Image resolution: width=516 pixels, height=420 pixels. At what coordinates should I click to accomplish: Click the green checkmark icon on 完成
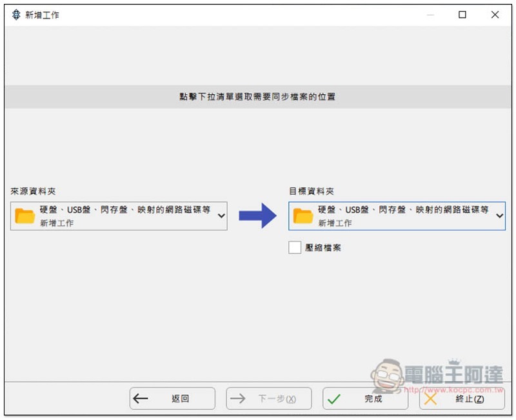pos(333,399)
